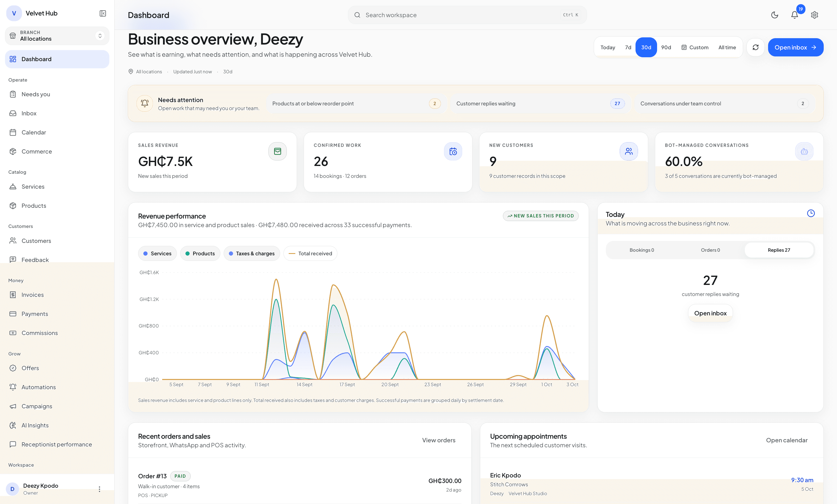Image resolution: width=837 pixels, height=504 pixels.
Task: Click the Search workspace field
Action: pyautogui.click(x=467, y=15)
